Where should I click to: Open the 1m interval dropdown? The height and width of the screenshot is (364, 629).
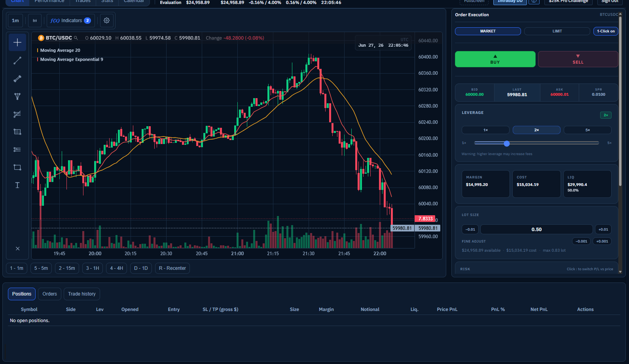point(15,21)
